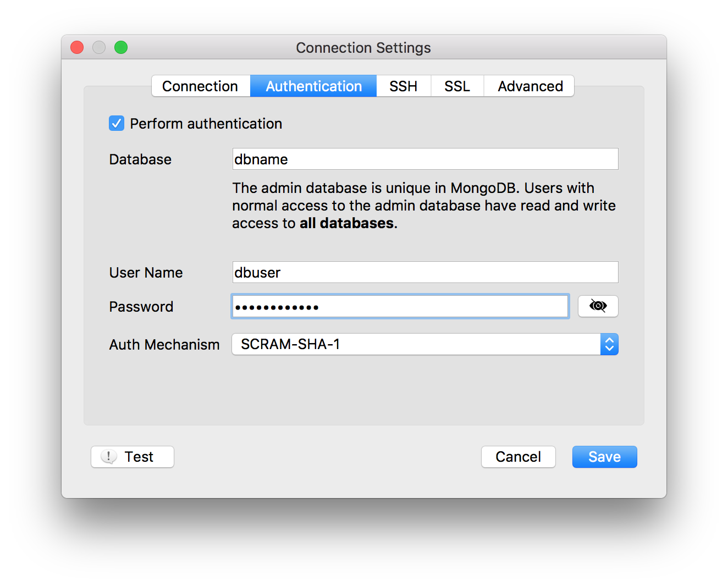This screenshot has width=728, height=586.
Task: Click the 'Connection Settings' window title
Action: (363, 48)
